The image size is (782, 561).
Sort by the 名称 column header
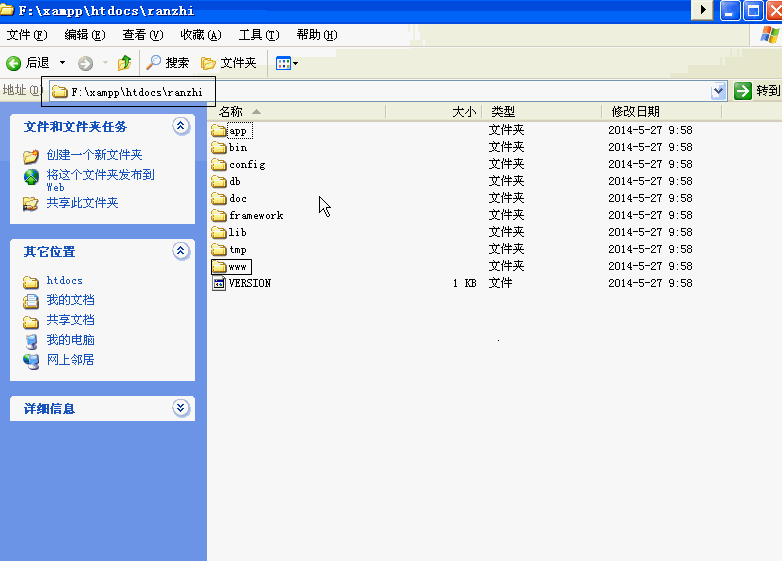(x=297, y=112)
